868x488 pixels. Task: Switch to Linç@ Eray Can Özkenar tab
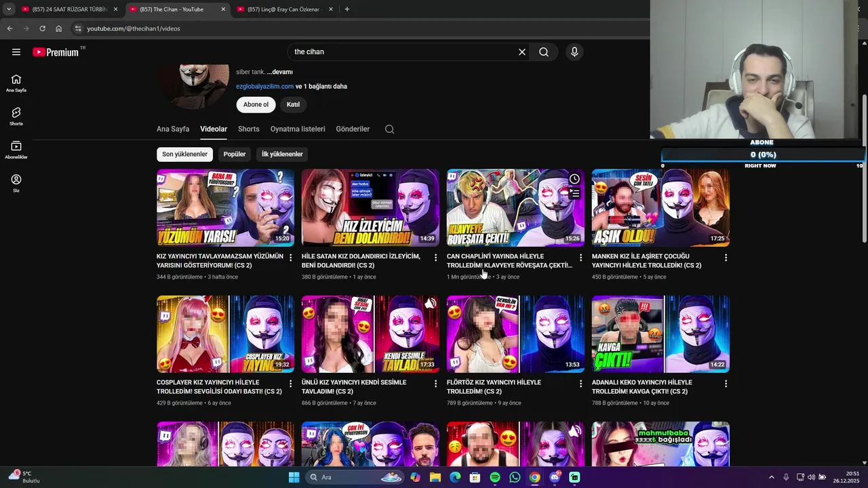tap(285, 9)
